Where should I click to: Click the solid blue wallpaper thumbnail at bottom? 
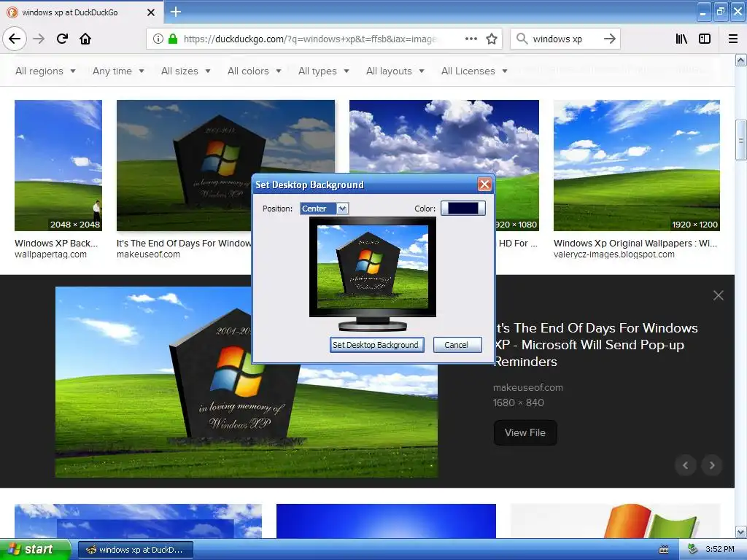386,521
